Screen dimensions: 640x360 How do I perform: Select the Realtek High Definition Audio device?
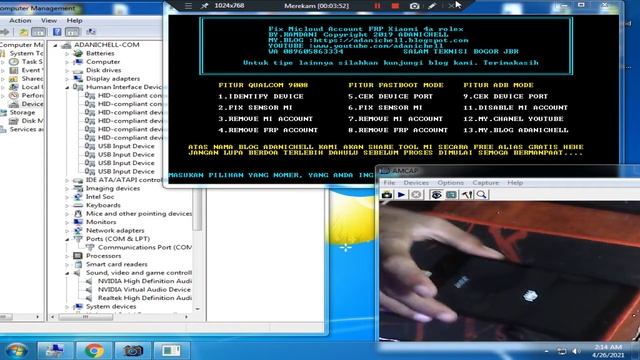click(145, 298)
